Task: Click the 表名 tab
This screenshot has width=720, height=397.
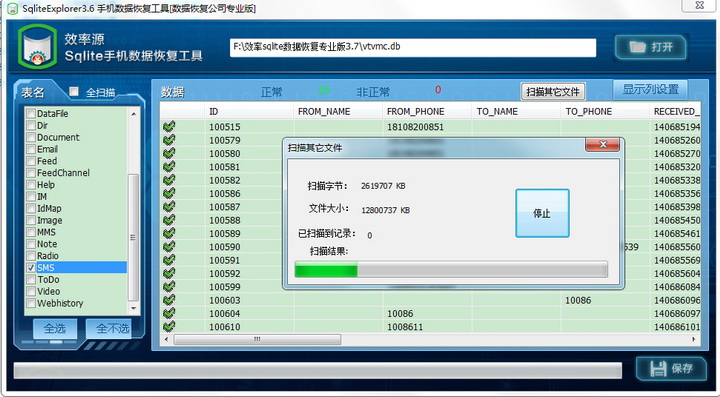Action: (33, 92)
